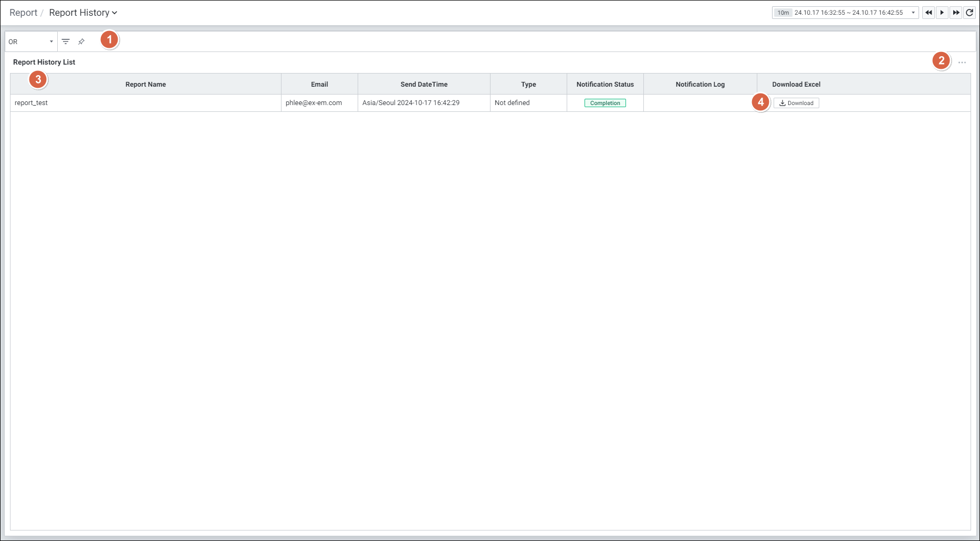Select the report_test row name
980x541 pixels.
[31, 103]
